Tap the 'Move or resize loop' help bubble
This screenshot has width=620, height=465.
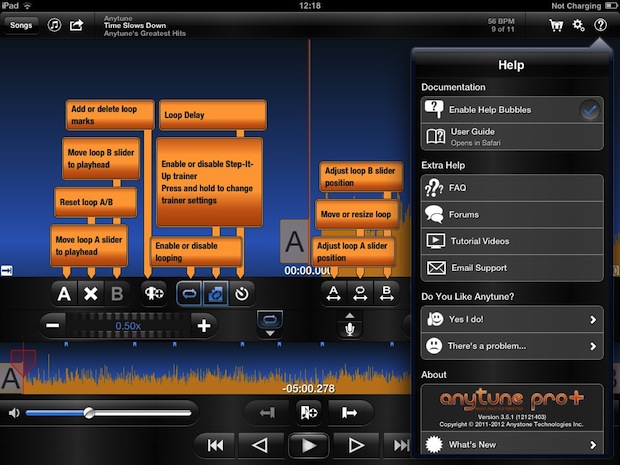point(357,214)
